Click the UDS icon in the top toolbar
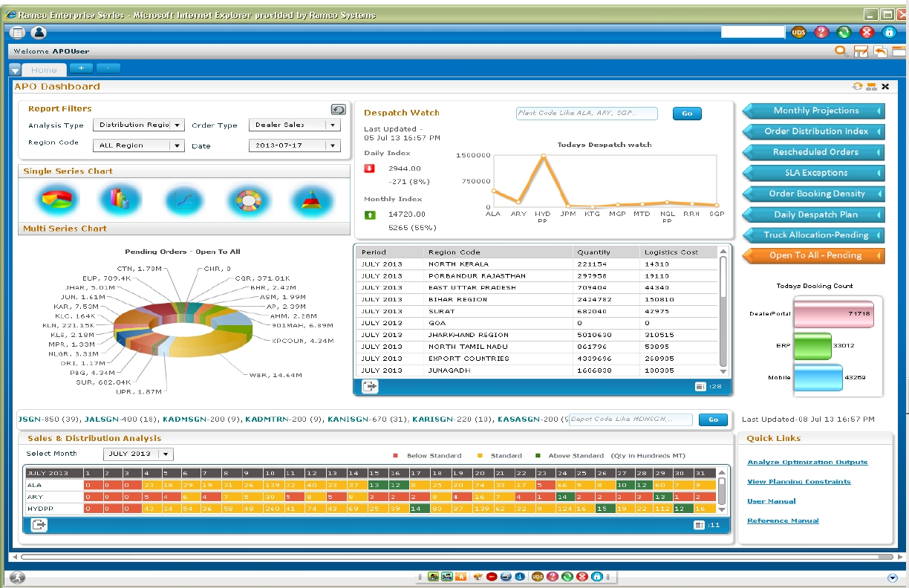Image resolution: width=909 pixels, height=588 pixels. [799, 32]
